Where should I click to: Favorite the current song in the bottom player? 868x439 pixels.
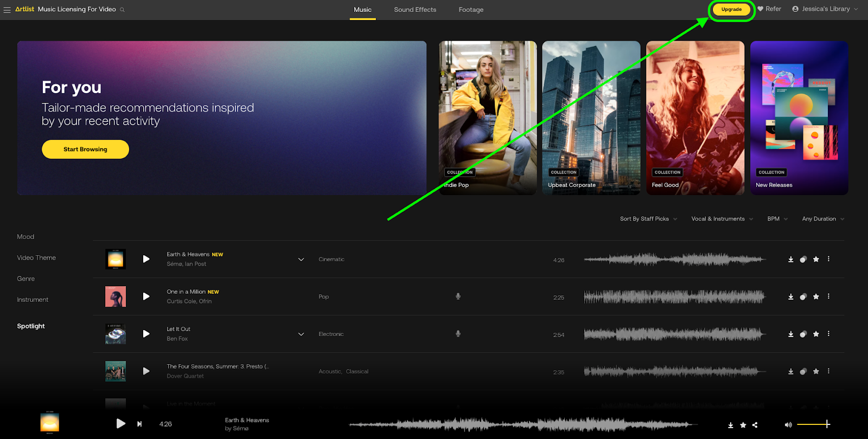743,425
